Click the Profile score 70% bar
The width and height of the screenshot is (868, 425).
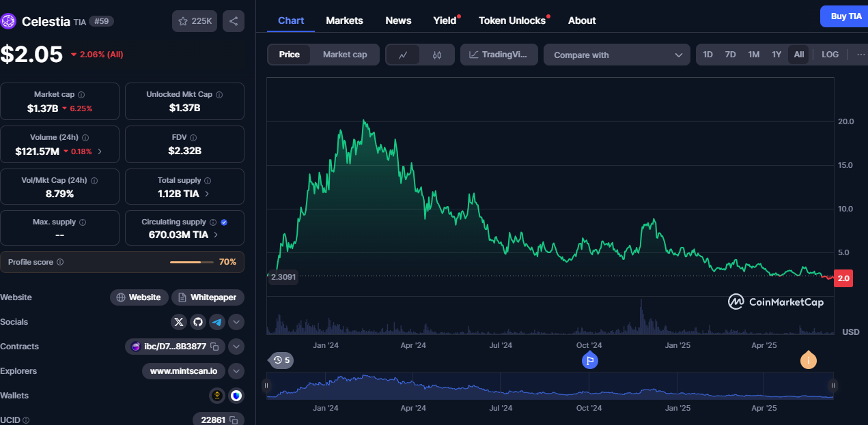pyautogui.click(x=191, y=262)
